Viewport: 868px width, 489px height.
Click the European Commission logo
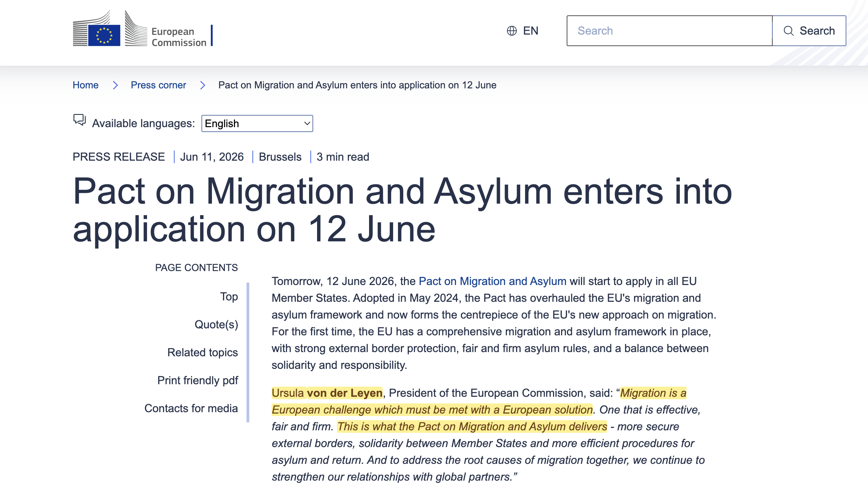point(142,29)
